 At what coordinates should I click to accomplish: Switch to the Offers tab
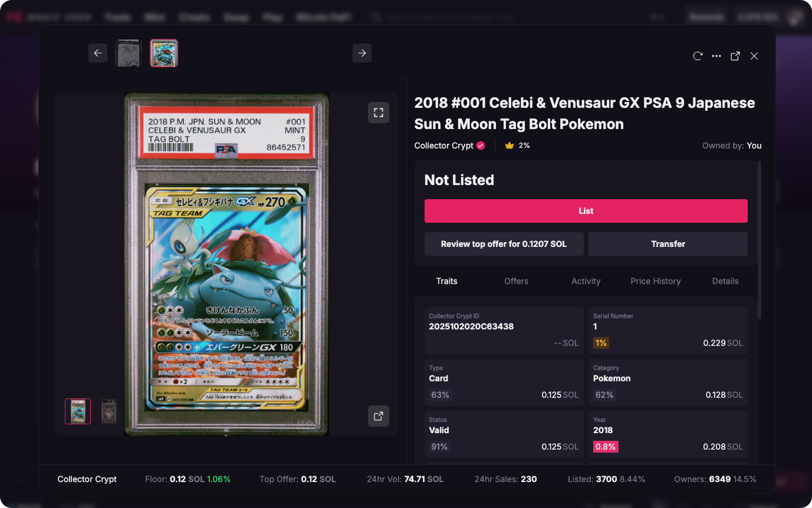pos(516,281)
